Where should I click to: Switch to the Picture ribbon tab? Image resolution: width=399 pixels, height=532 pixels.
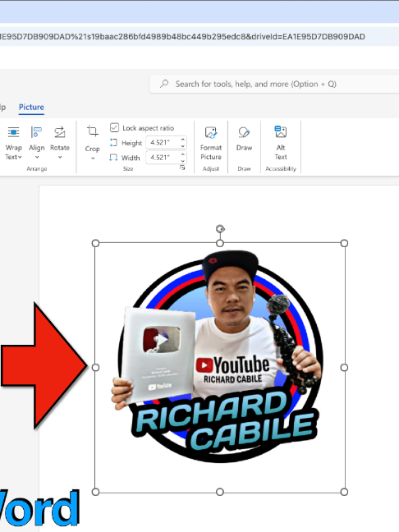coord(31,108)
